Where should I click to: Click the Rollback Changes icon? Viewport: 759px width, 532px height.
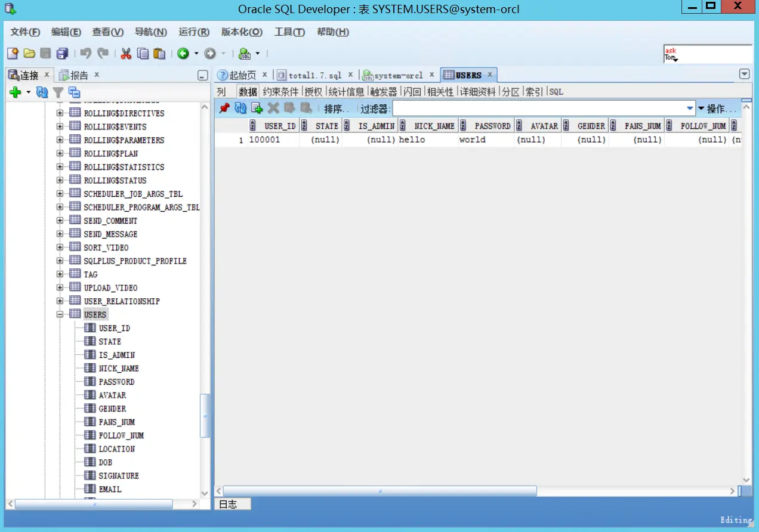[306, 108]
